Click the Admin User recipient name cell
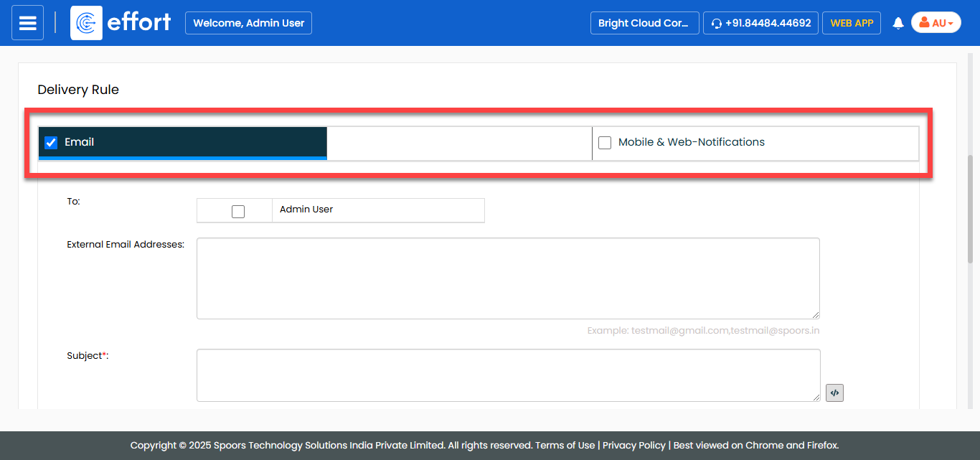This screenshot has height=460, width=980. tap(377, 210)
